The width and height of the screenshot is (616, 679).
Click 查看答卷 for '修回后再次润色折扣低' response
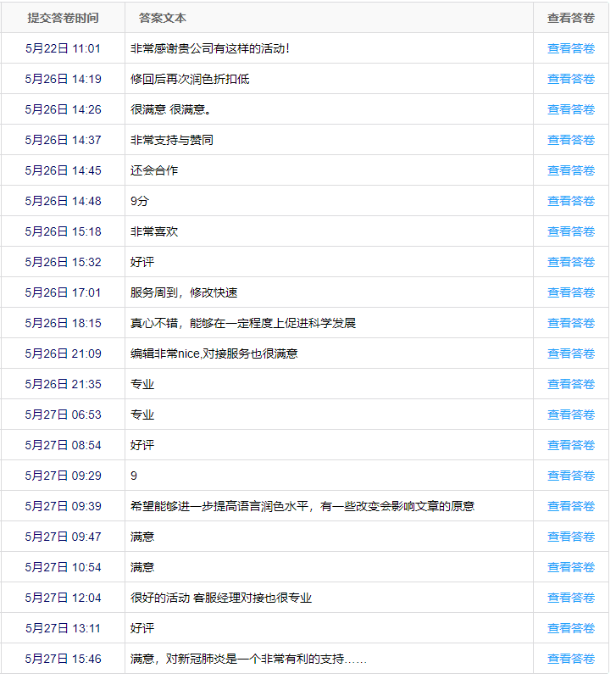coord(570,79)
